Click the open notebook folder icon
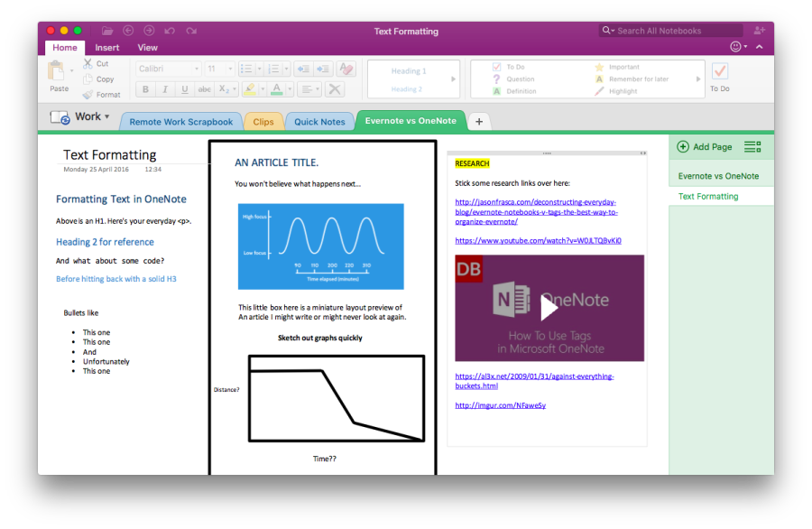The image size is (812, 529). tap(107, 31)
